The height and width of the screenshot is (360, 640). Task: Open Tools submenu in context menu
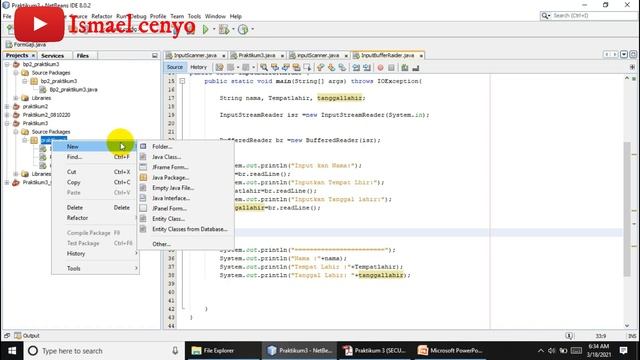96,268
